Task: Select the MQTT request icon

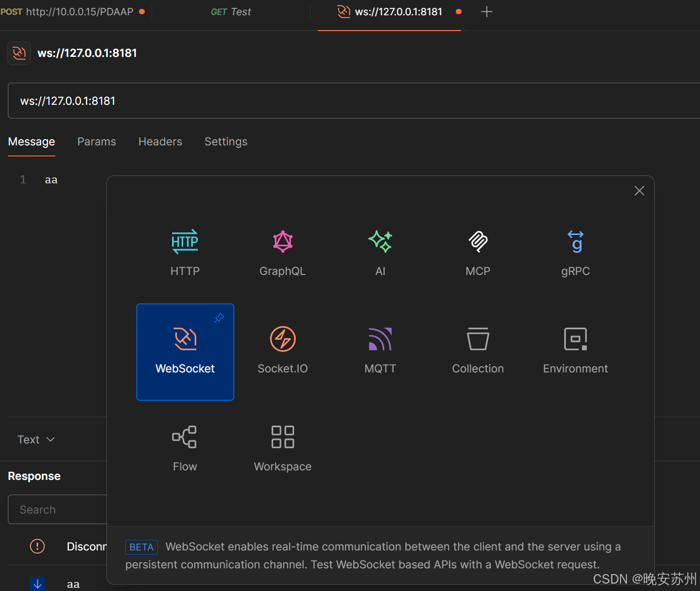Action: pos(380,339)
